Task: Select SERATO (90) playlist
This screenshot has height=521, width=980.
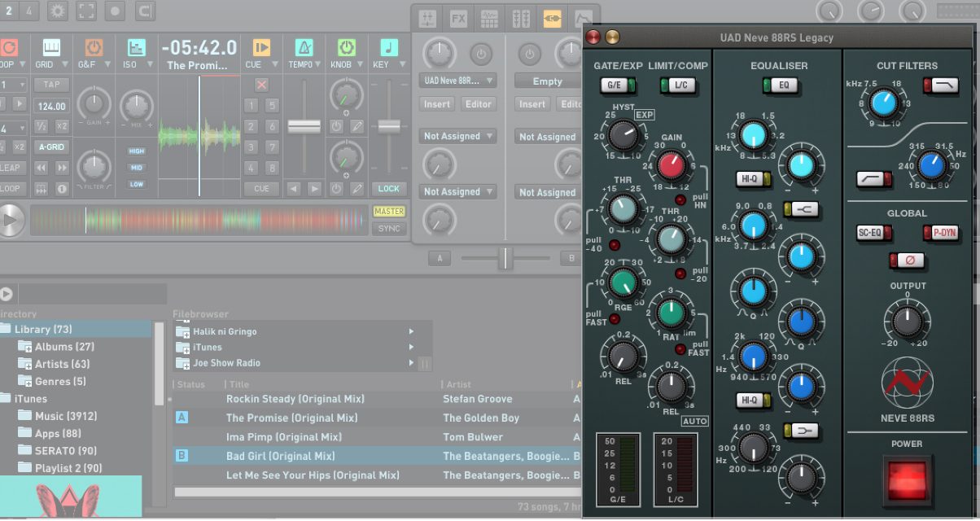Action: 66,450
